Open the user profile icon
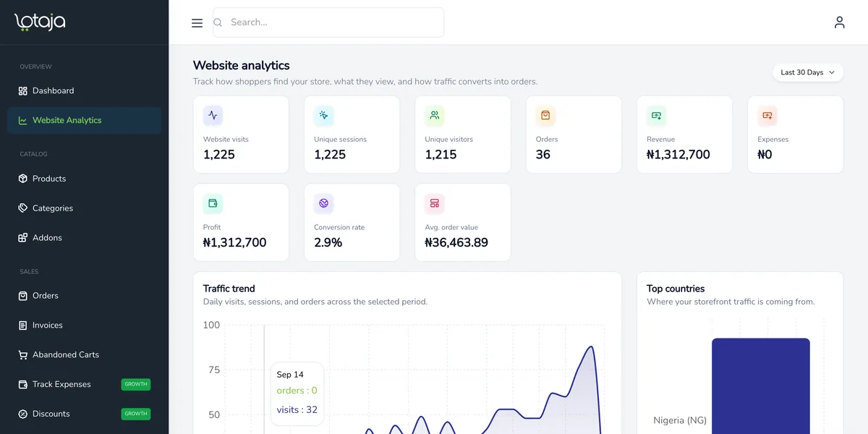868x434 pixels. pyautogui.click(x=839, y=22)
